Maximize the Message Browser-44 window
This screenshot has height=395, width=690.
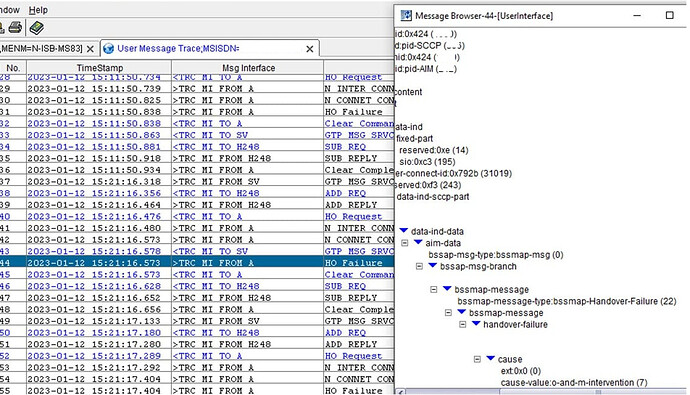(x=669, y=15)
